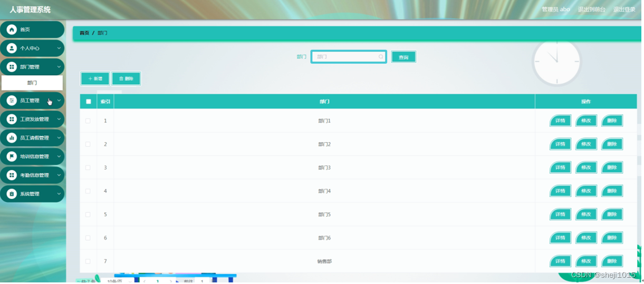
Task: Click 删除 for row 销售部
Action: 612,261
